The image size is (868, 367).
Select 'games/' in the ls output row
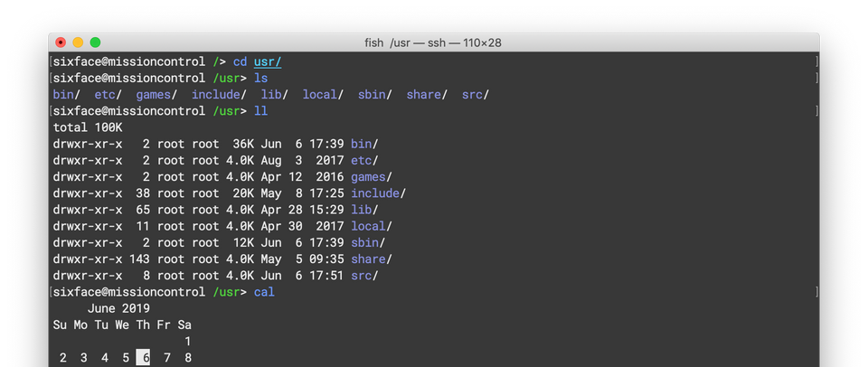point(156,94)
